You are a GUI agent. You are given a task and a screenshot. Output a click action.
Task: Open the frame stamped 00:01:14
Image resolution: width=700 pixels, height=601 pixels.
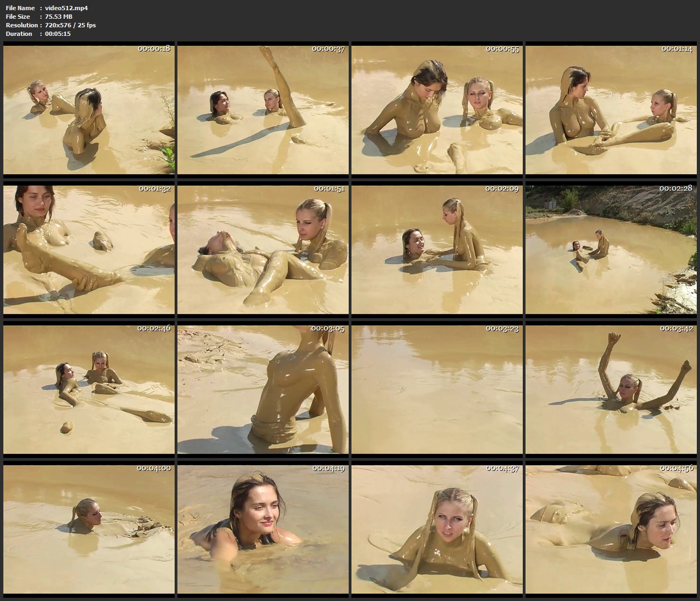click(x=611, y=110)
